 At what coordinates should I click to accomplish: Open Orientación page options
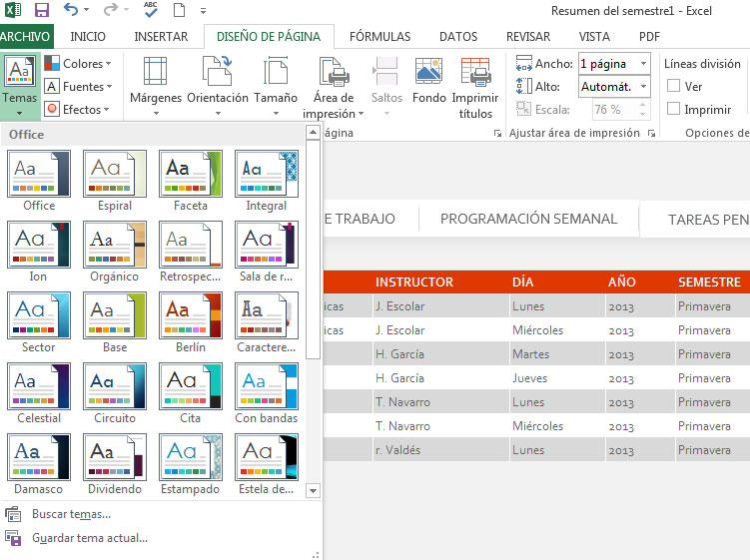pos(218,86)
